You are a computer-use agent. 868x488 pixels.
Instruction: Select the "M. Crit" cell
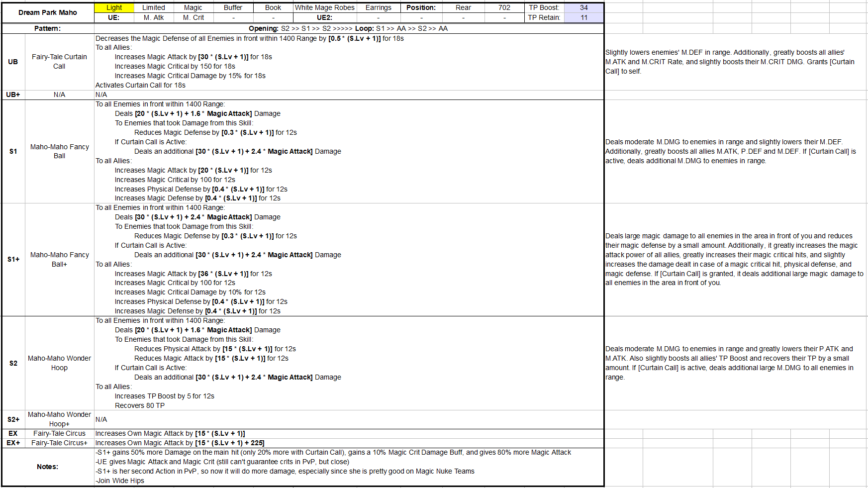click(x=193, y=17)
